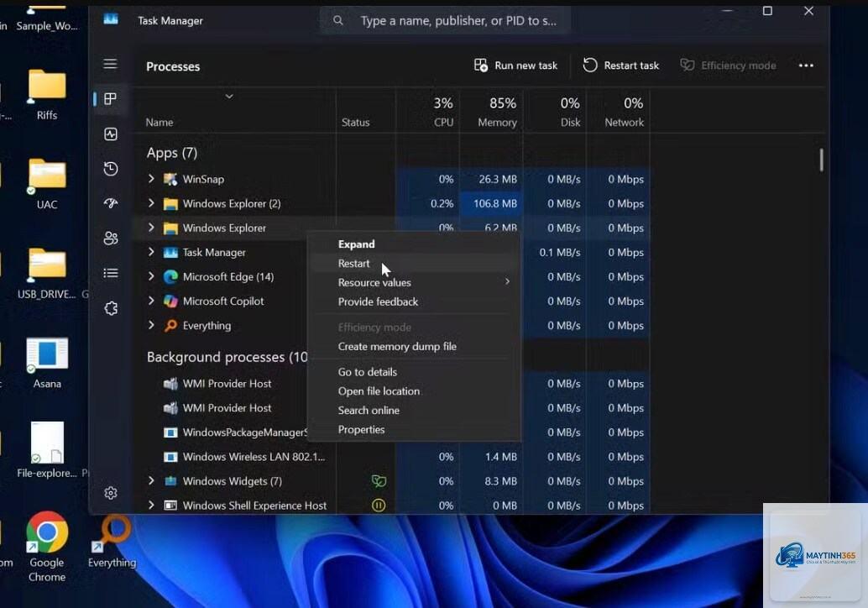Select Provide feedback in context menu
This screenshot has height=608, width=868.
[x=413, y=301]
